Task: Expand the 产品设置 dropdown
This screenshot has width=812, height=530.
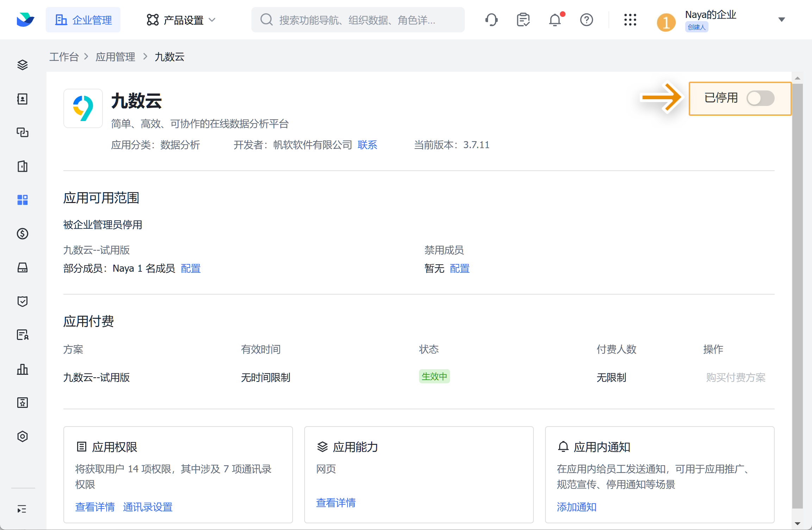Action: point(181,20)
